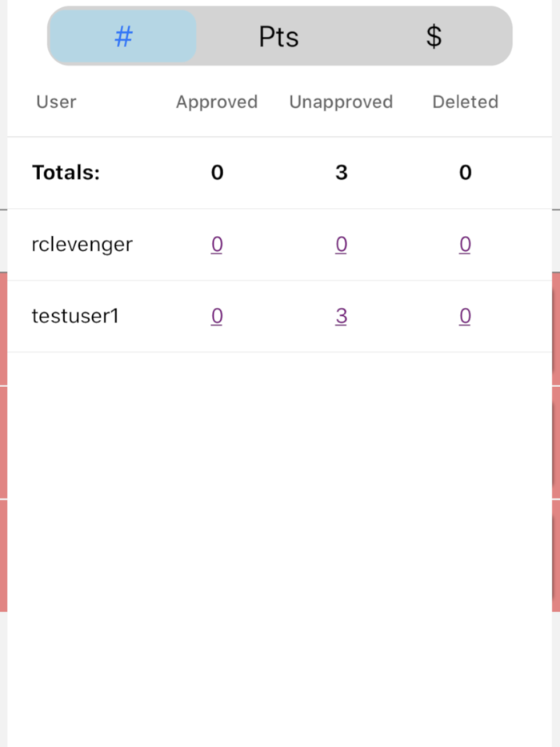Switch to the Pts tab

pos(278,35)
